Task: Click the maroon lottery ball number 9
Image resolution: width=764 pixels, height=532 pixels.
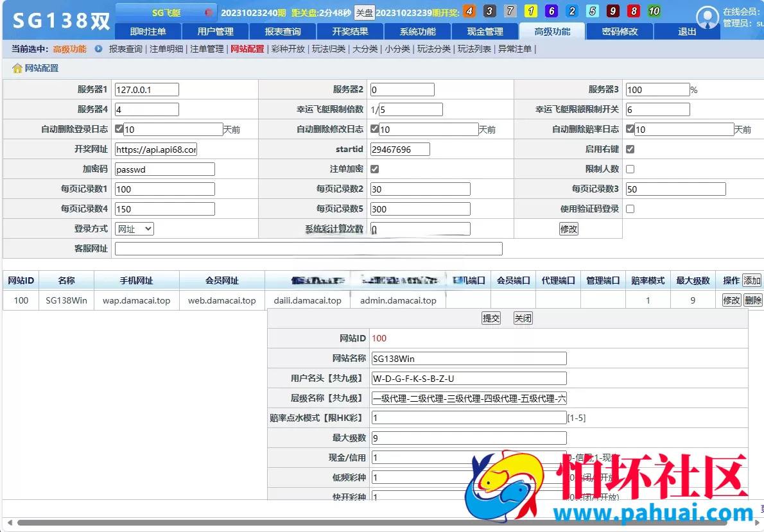Action: [613, 11]
